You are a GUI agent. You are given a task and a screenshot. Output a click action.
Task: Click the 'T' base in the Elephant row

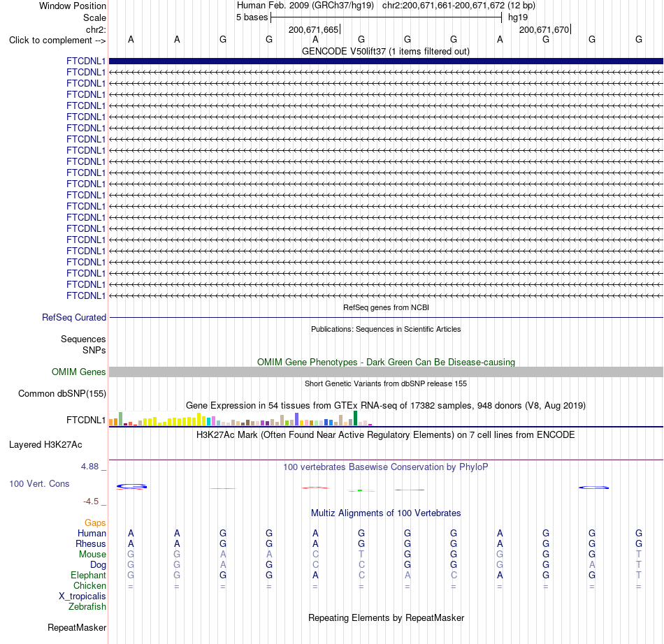pyautogui.click(x=639, y=576)
